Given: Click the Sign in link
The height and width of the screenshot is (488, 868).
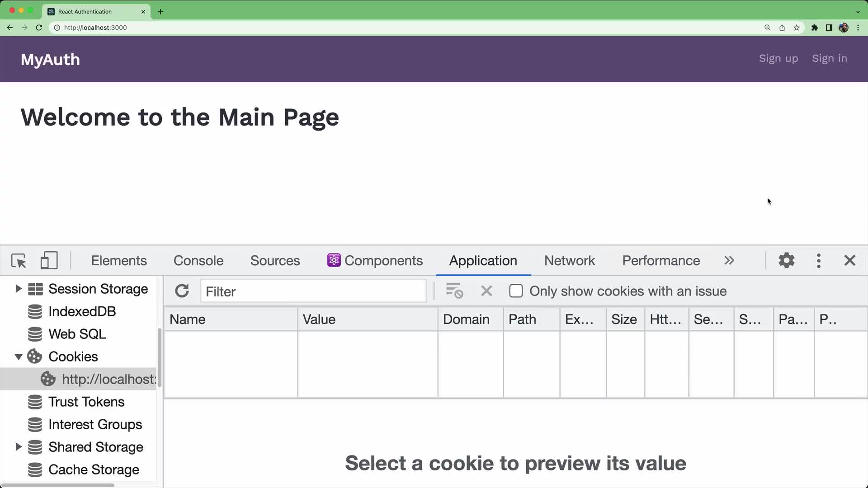Looking at the screenshot, I should click(829, 59).
